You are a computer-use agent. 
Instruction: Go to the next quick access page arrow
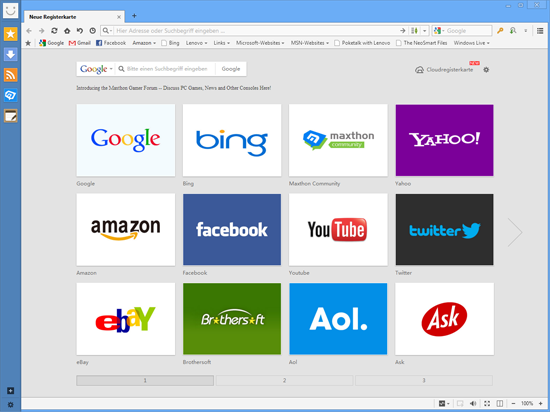(515, 232)
